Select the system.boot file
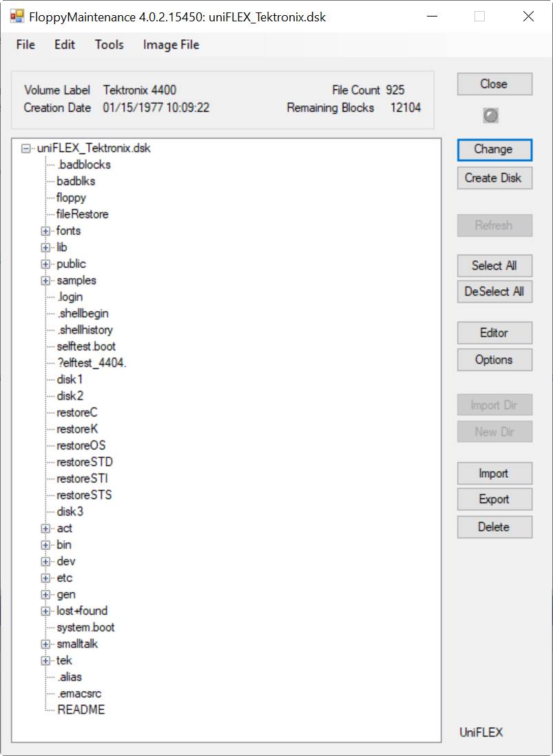The width and height of the screenshot is (553, 756). (85, 627)
